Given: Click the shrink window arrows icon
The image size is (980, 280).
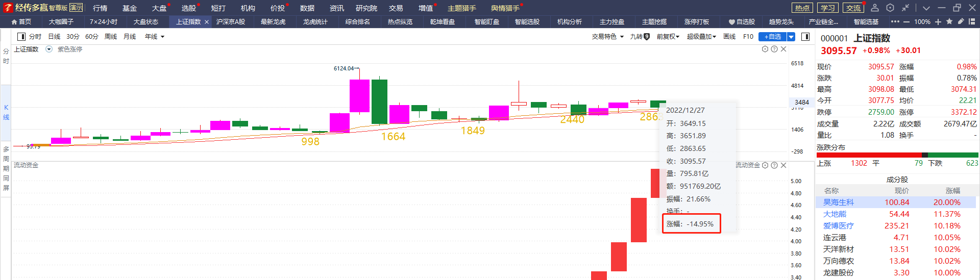Looking at the screenshot, I should tap(905, 8).
